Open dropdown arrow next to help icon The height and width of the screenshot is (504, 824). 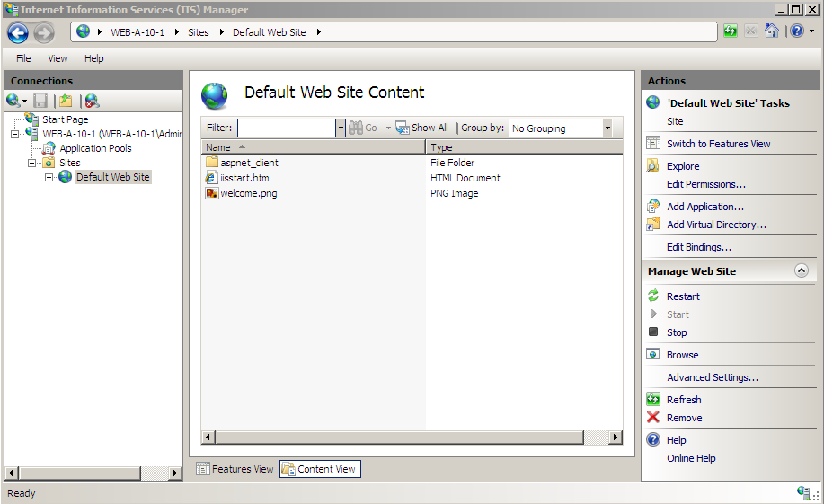coord(812,31)
